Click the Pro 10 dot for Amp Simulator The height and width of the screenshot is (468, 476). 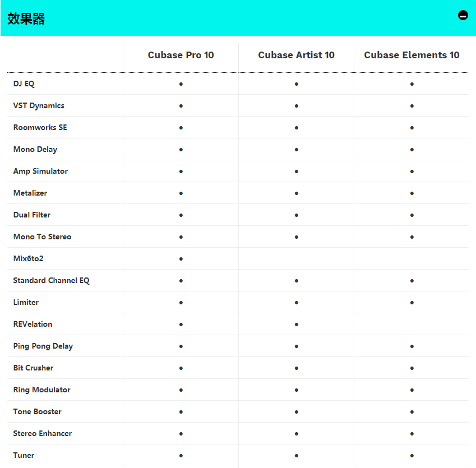(181, 172)
